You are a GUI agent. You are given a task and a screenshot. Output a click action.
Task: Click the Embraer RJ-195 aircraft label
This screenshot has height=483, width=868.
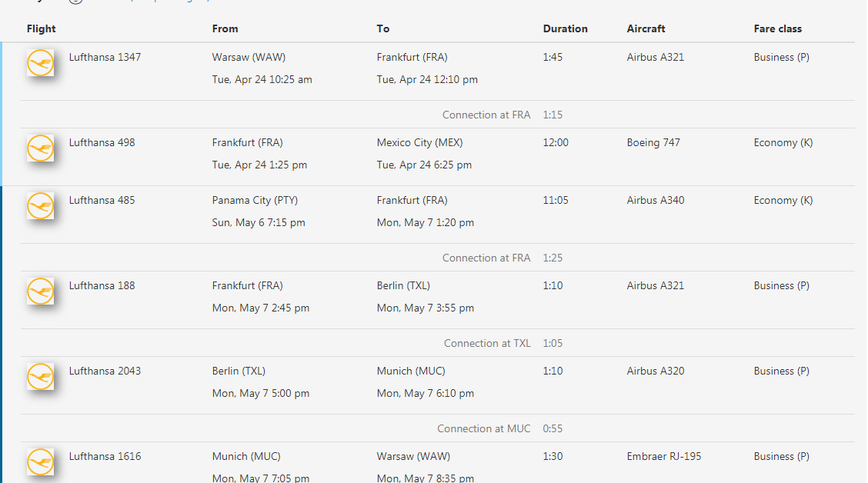(x=664, y=456)
